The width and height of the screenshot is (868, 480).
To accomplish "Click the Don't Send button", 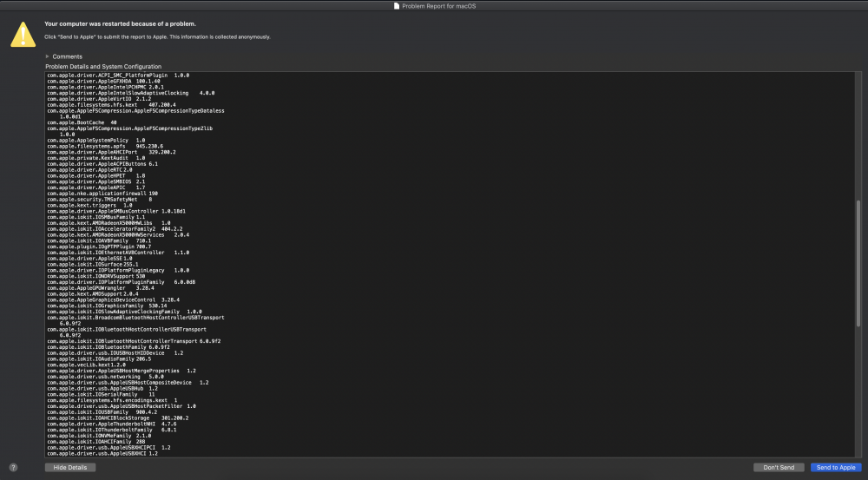I will [779, 467].
